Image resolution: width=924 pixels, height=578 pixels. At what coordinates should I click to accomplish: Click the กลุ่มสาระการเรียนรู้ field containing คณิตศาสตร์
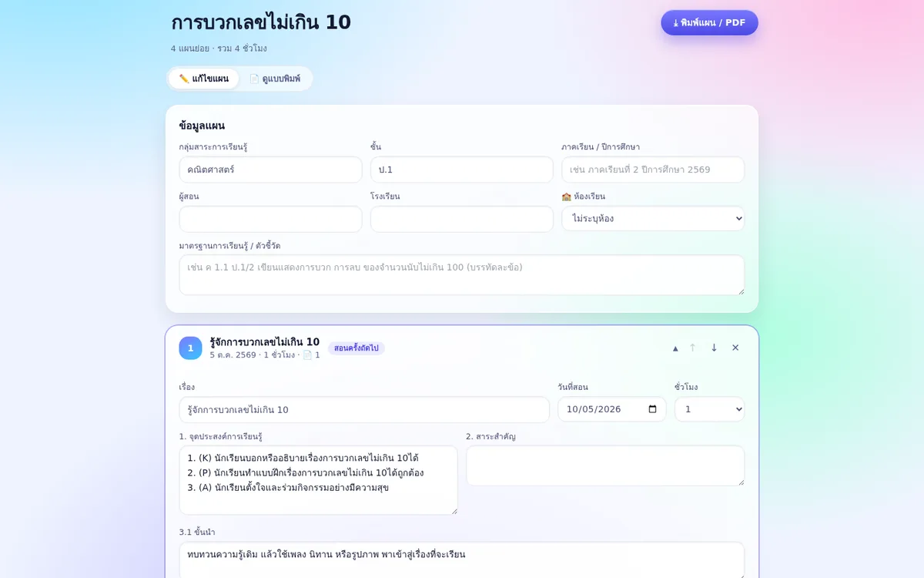(x=270, y=170)
